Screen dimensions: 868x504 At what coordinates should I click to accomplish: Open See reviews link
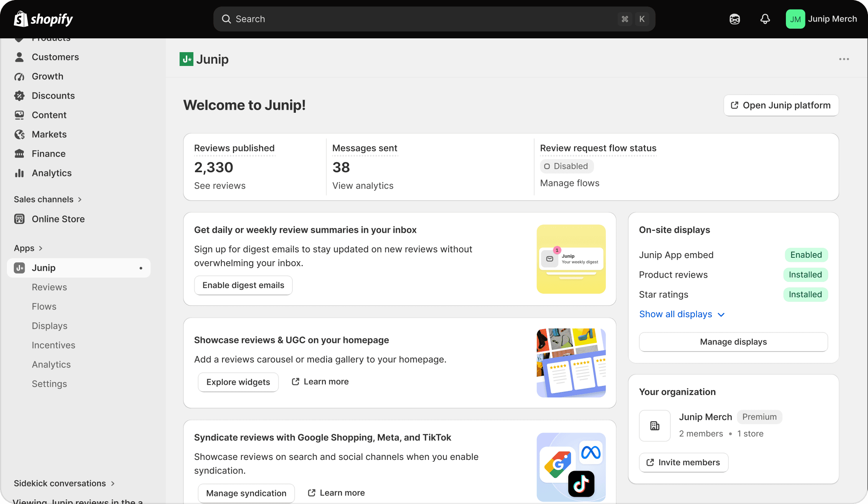(x=220, y=186)
